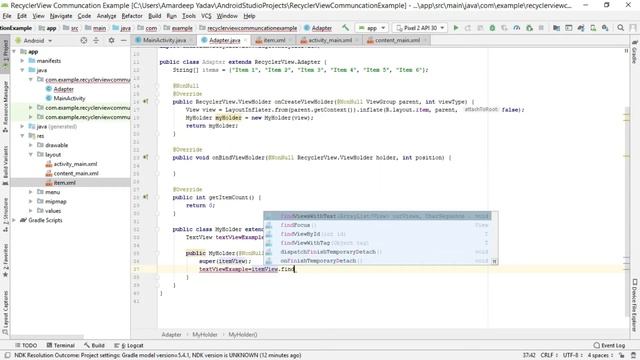Expand the menu folder
The width and height of the screenshot is (640, 360).
(x=31, y=192)
